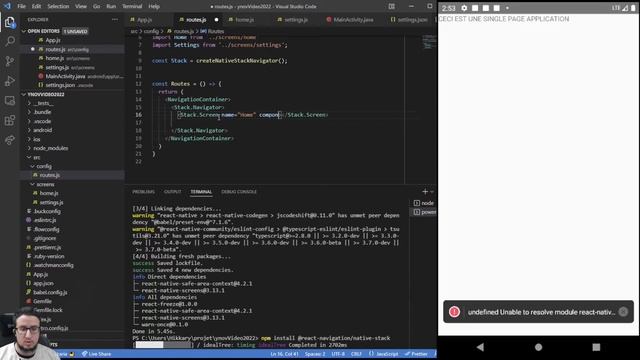Expand the .bundle folder

[42, 112]
